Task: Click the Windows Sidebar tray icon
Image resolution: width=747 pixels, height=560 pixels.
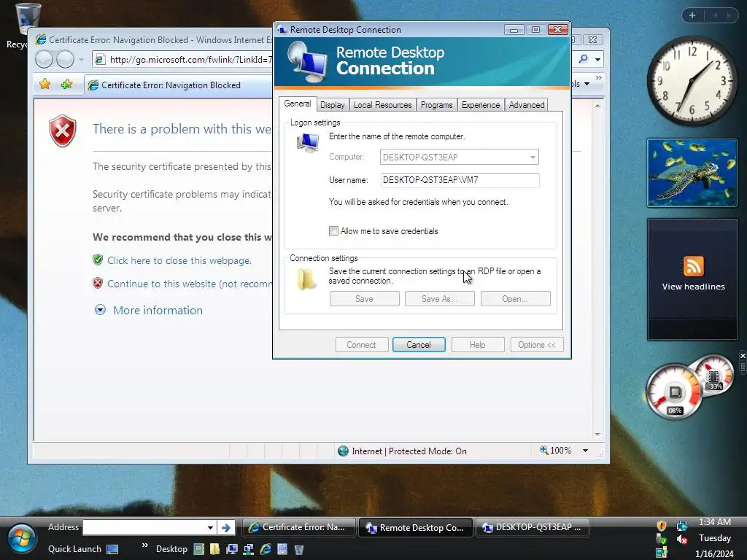Action: pyautogui.click(x=661, y=553)
